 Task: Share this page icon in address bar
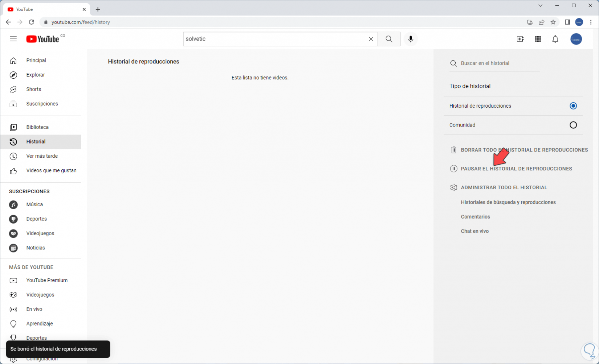tap(542, 22)
